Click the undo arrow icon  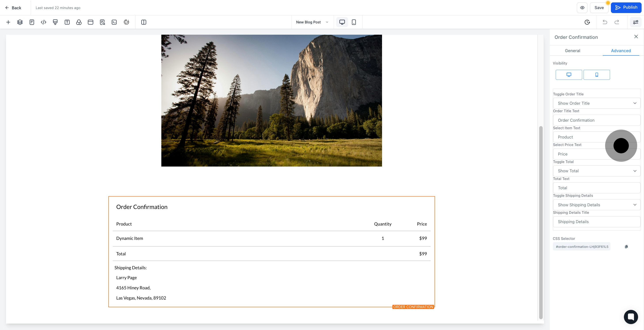coord(605,22)
